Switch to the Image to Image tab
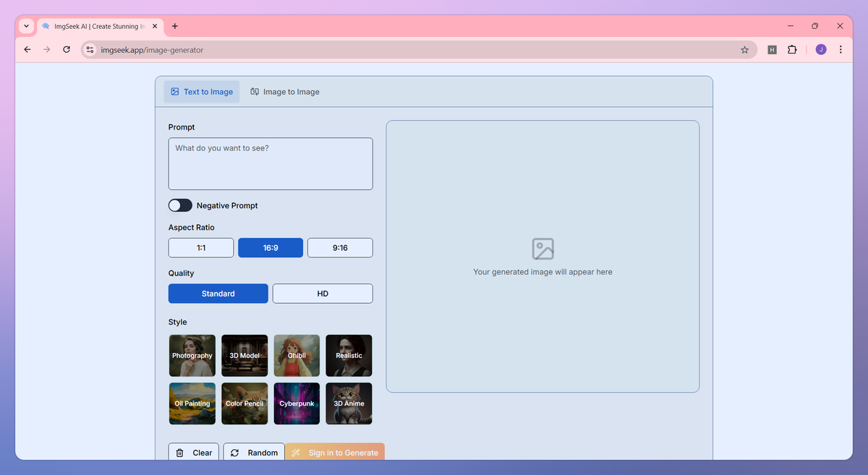 pyautogui.click(x=285, y=92)
